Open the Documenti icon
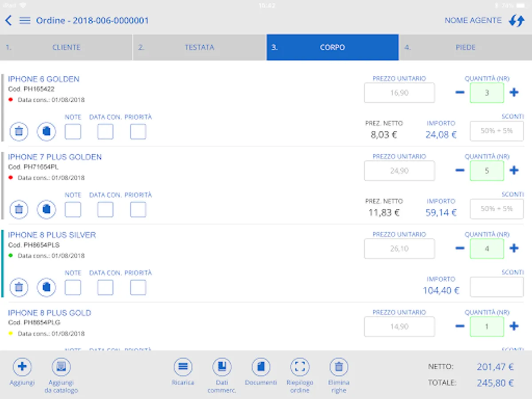The width and height of the screenshot is (532, 399). 261,367
